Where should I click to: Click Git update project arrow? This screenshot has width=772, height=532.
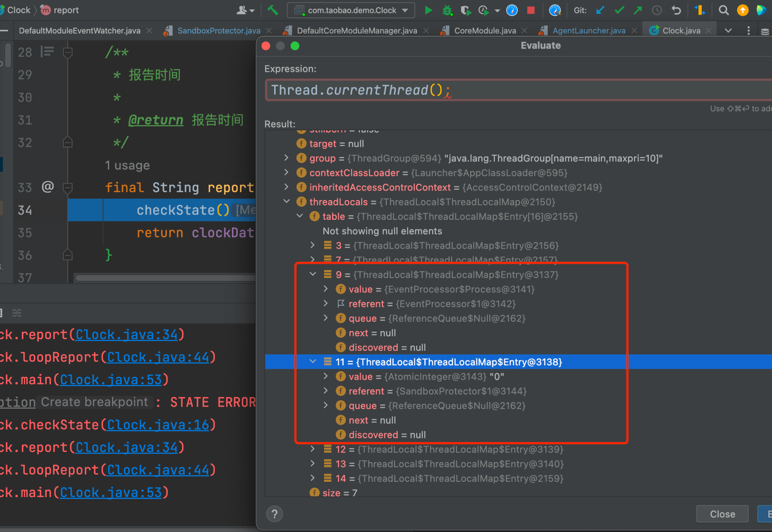point(600,10)
